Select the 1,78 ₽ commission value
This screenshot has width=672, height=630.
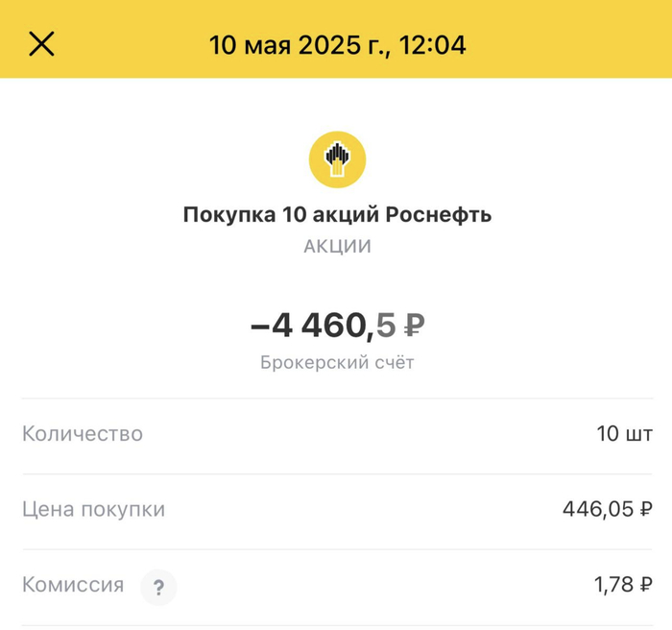624,585
